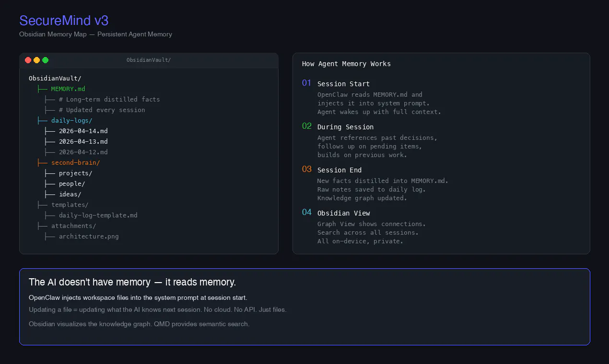The width and height of the screenshot is (609, 364).
Task: Click the 'How Agent Memory Works' heading
Action: coord(346,64)
